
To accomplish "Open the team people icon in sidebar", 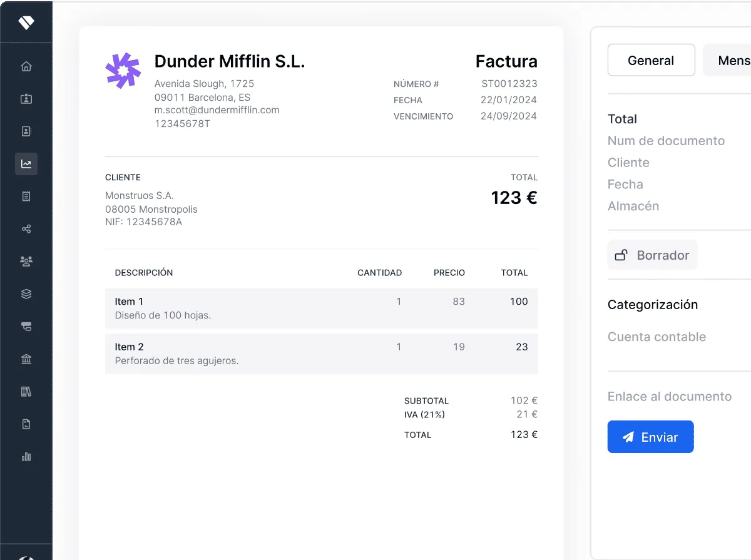I will [26, 262].
